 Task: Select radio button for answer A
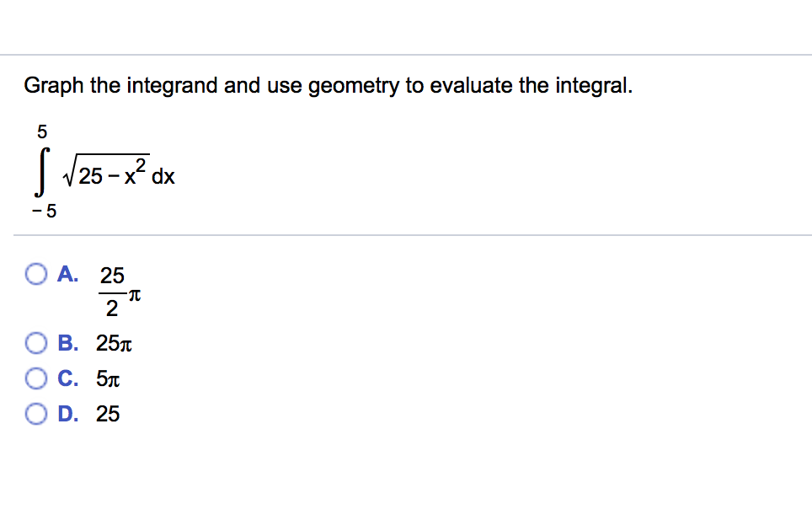click(37, 273)
